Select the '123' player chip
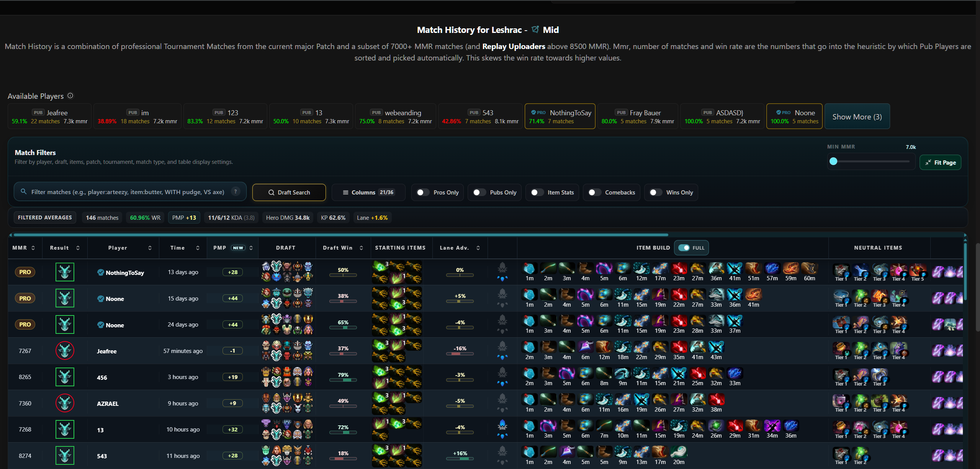The image size is (980, 469). pos(225,116)
